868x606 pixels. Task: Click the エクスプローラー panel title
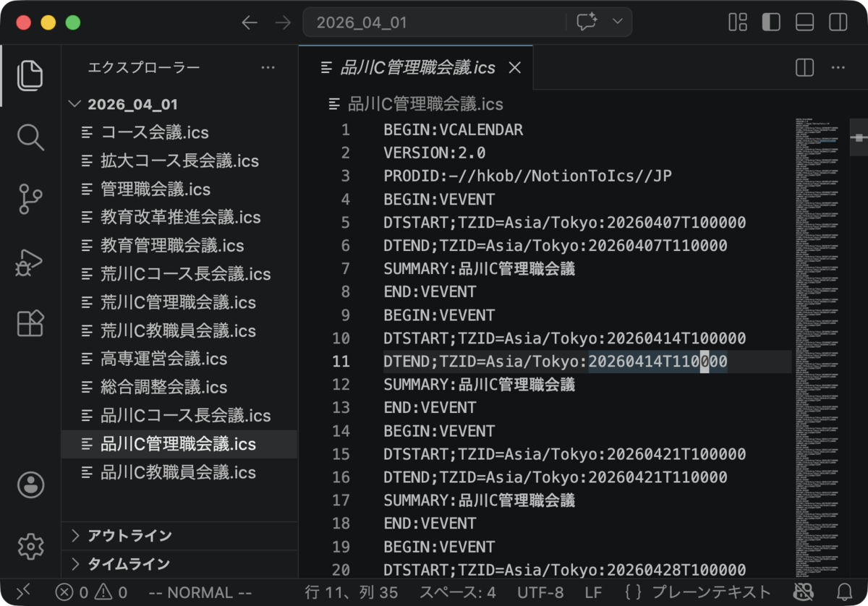tap(144, 68)
